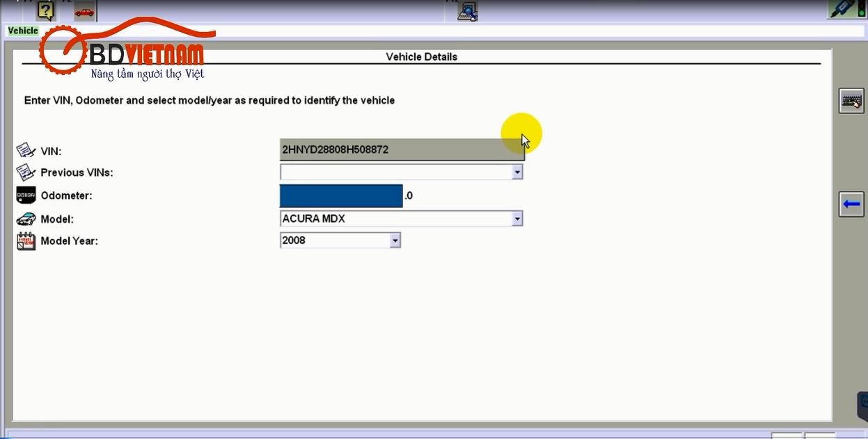
Task: Expand the Previous VINs dropdown arrow
Action: click(516, 172)
